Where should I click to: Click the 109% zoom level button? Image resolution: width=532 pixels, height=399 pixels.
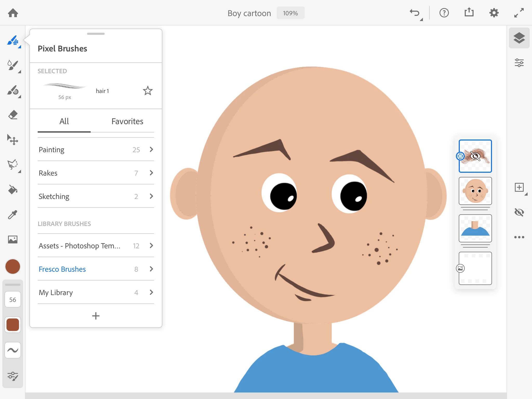point(290,13)
